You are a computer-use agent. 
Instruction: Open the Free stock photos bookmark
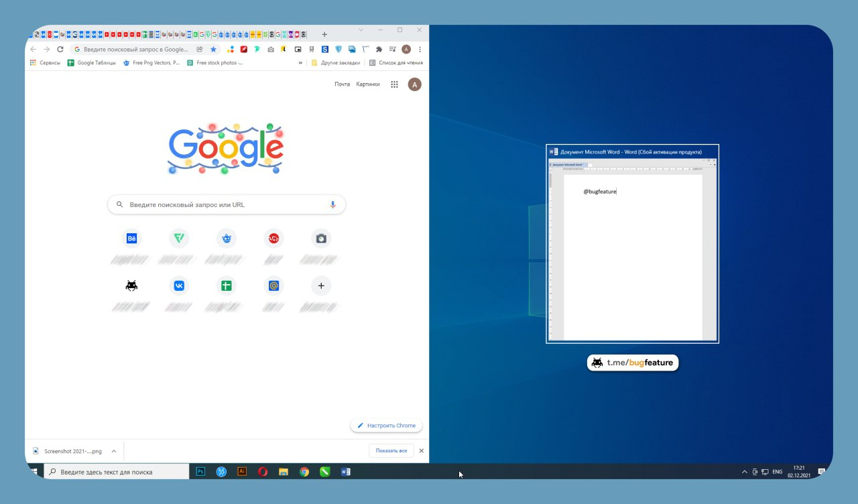tap(215, 63)
